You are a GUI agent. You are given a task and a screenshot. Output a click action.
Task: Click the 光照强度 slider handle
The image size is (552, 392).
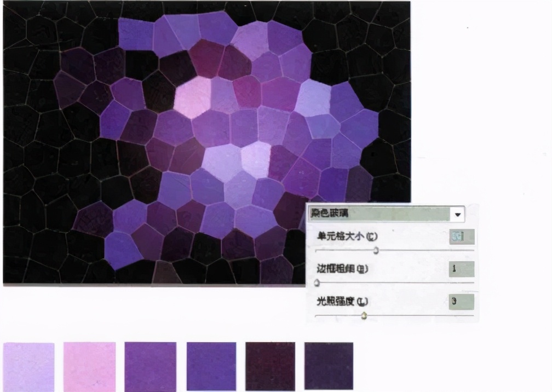pyautogui.click(x=364, y=316)
